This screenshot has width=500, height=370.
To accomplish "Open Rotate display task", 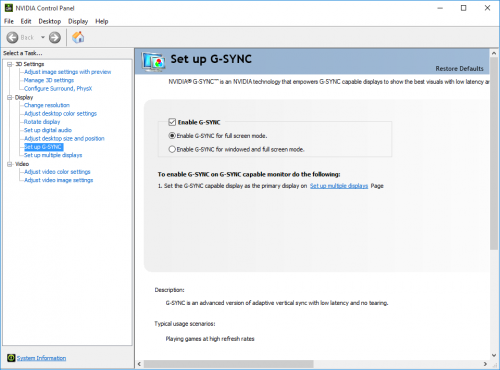I will [42, 122].
